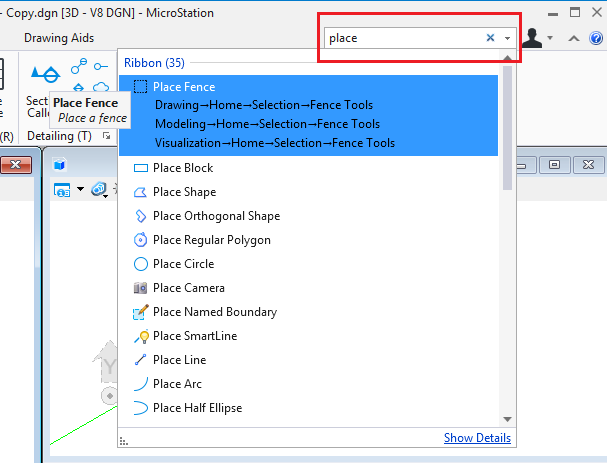Pick the Place SmartLine icon
Image resolution: width=607 pixels, height=463 pixels.
point(141,336)
